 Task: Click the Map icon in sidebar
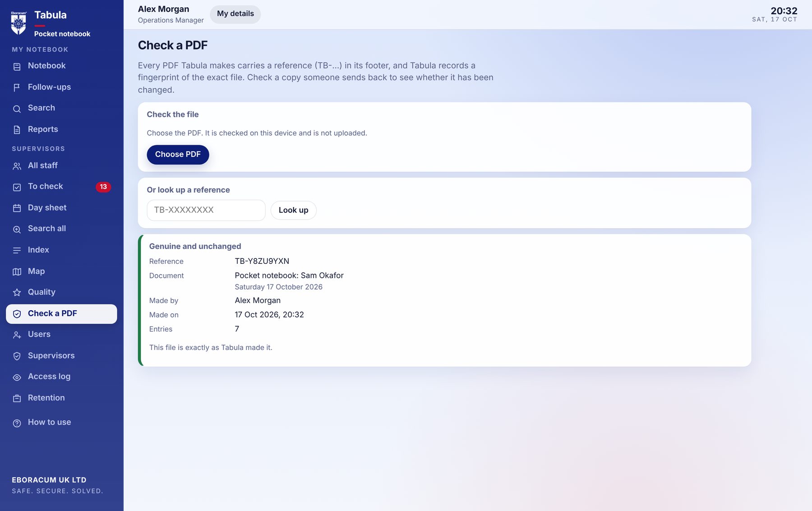point(17,272)
